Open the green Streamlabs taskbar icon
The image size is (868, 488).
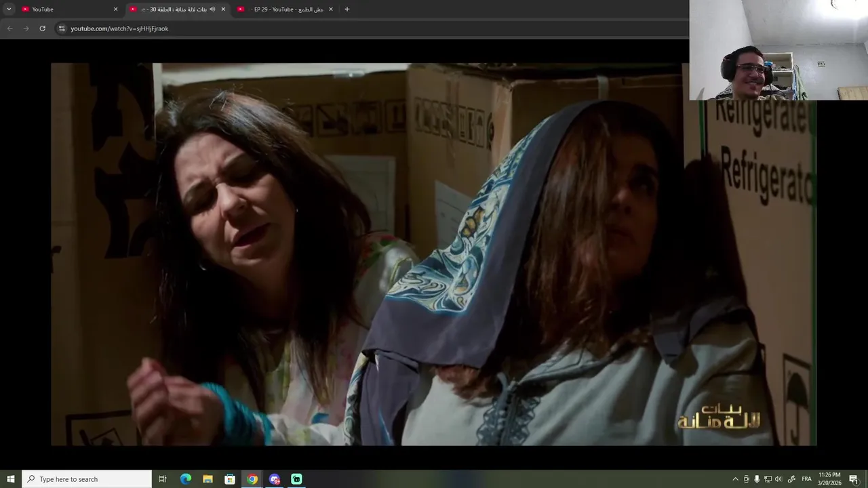click(x=296, y=479)
